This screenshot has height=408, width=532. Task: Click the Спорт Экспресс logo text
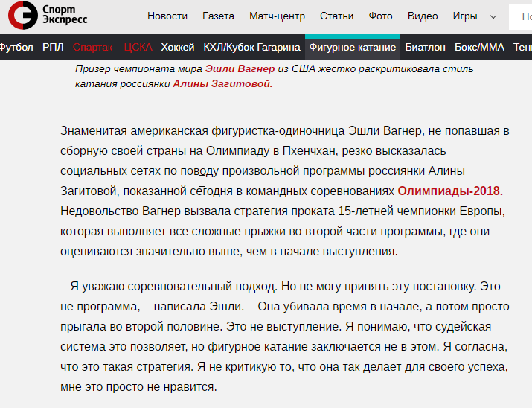65,15
